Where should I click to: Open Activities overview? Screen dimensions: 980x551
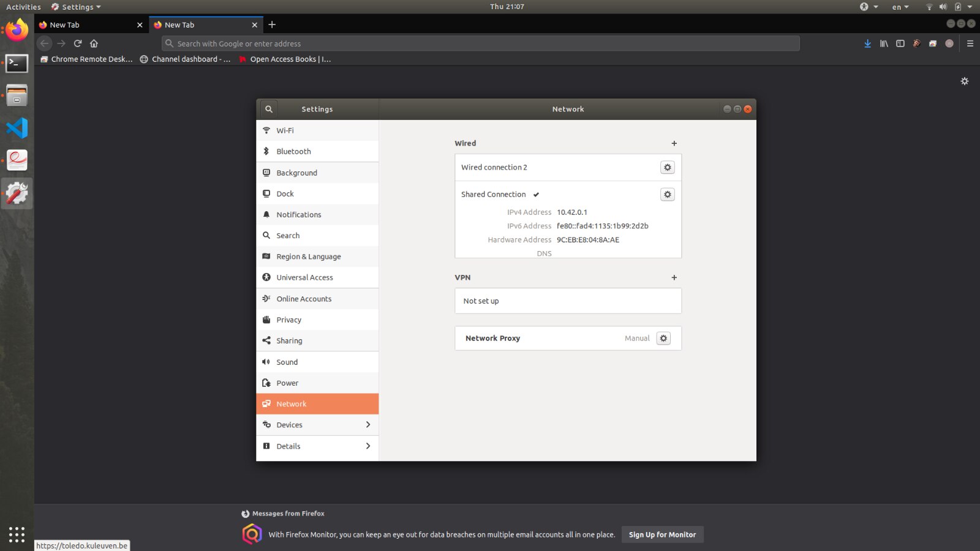(x=23, y=7)
